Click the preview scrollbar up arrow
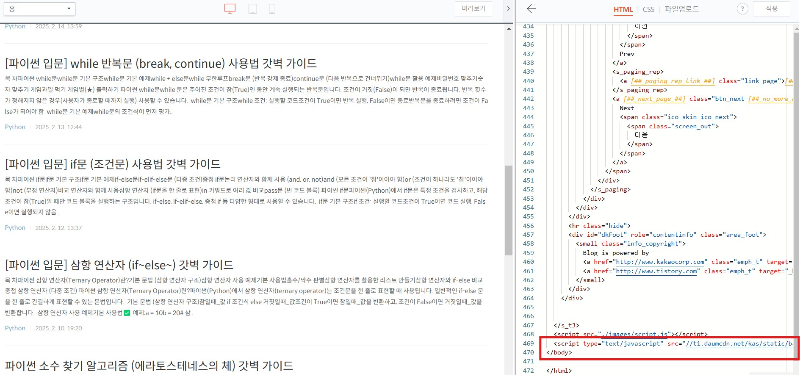This screenshot has height=375, width=800. [x=509, y=30]
